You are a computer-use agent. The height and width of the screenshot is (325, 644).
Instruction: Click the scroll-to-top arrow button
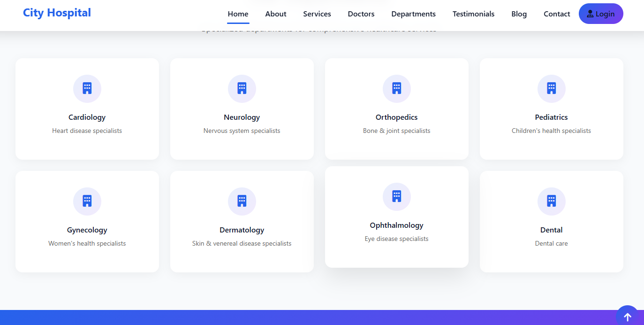point(628,317)
